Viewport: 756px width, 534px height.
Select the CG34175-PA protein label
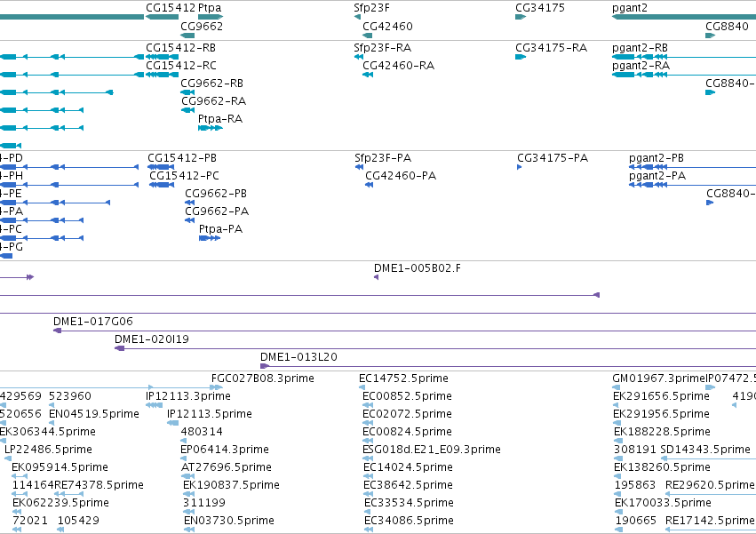(553, 158)
